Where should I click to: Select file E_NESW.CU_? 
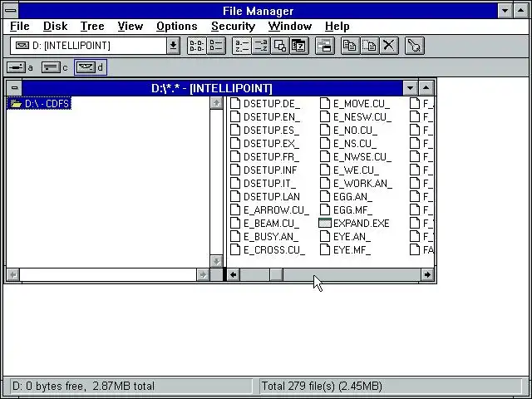coord(356,116)
